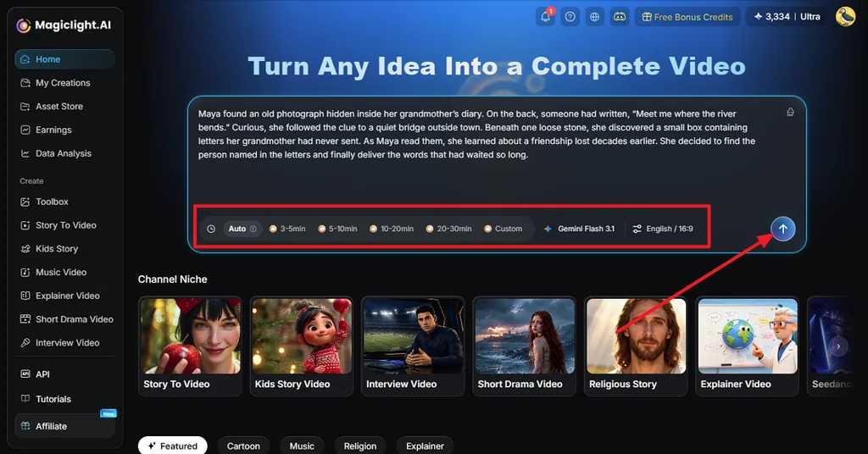Switch to the Religion tab
The width and height of the screenshot is (868, 454).
coord(359,446)
